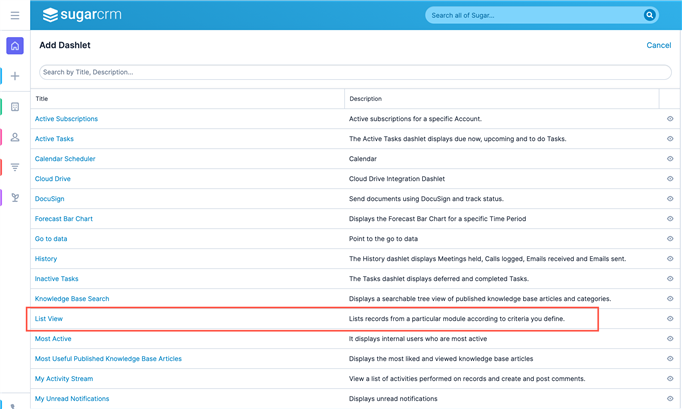Image resolution: width=682 pixels, height=409 pixels.
Task: Click the 'Add Dashlet' heading
Action: [x=65, y=45]
